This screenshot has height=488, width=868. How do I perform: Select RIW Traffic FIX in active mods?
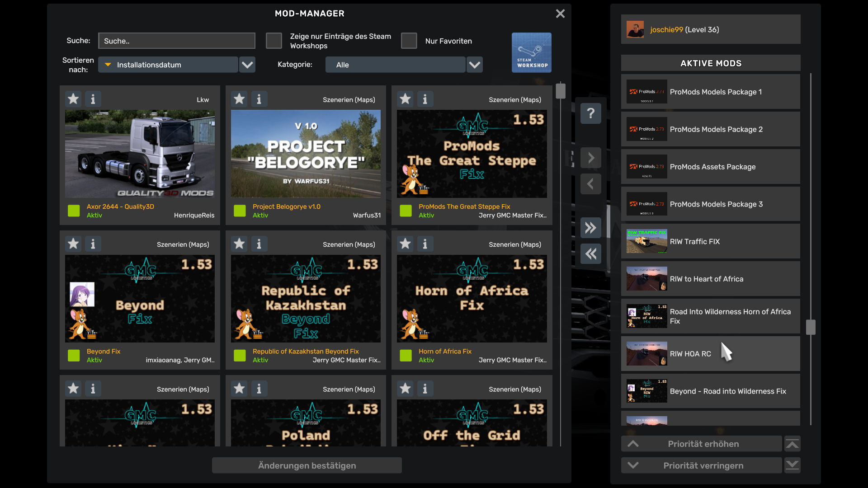point(711,241)
